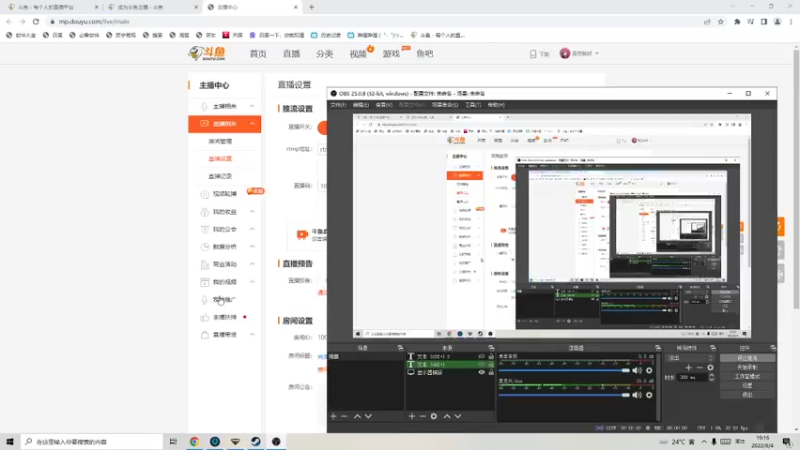Open 直播记录 in Douyu sidebar
800x450 pixels.
click(x=220, y=176)
